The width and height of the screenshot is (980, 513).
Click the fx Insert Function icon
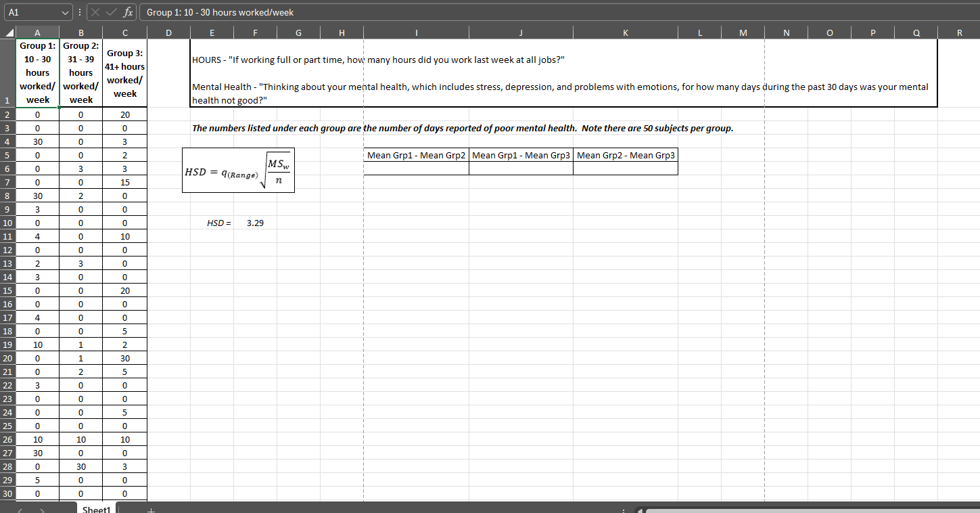tap(127, 12)
